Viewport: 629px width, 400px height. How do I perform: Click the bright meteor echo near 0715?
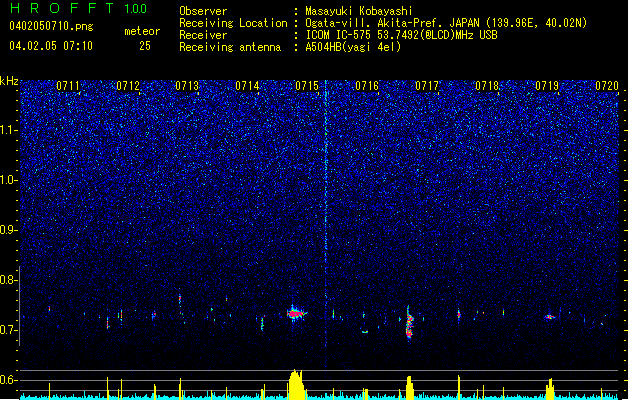[x=296, y=313]
